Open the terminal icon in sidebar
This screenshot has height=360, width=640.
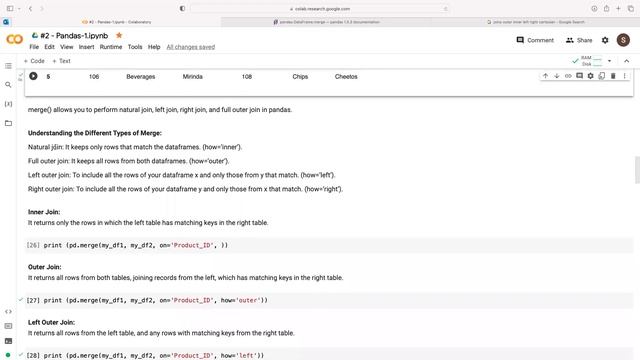click(x=8, y=341)
